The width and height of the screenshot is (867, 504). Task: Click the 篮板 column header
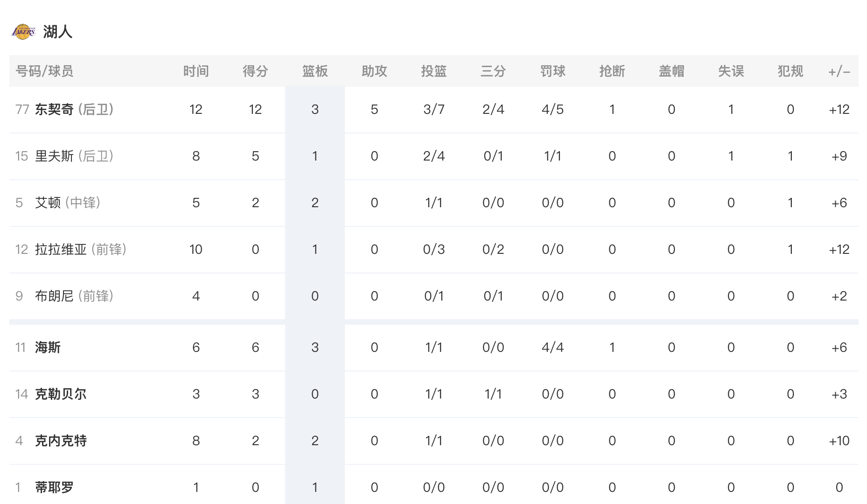(x=315, y=71)
